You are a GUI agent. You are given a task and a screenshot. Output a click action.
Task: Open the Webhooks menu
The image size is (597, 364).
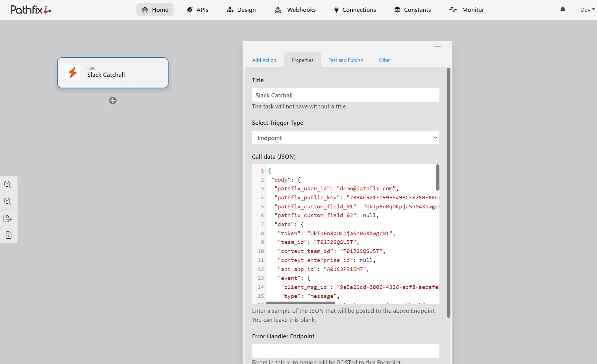[295, 10]
